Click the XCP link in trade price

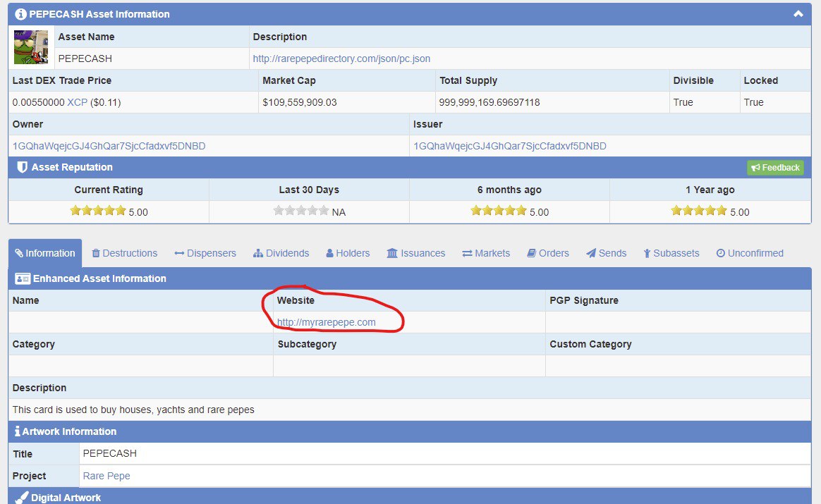pyautogui.click(x=77, y=102)
